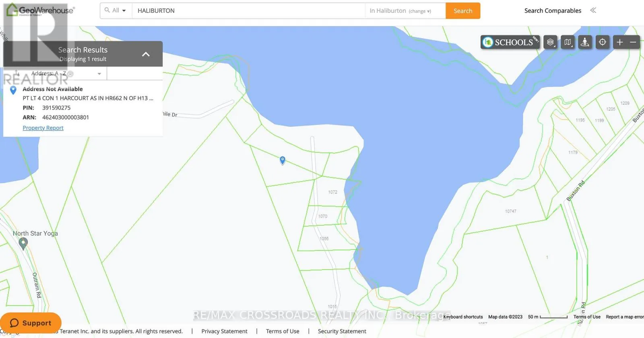Open the map layers stack icon
644x338 pixels.
tap(550, 42)
